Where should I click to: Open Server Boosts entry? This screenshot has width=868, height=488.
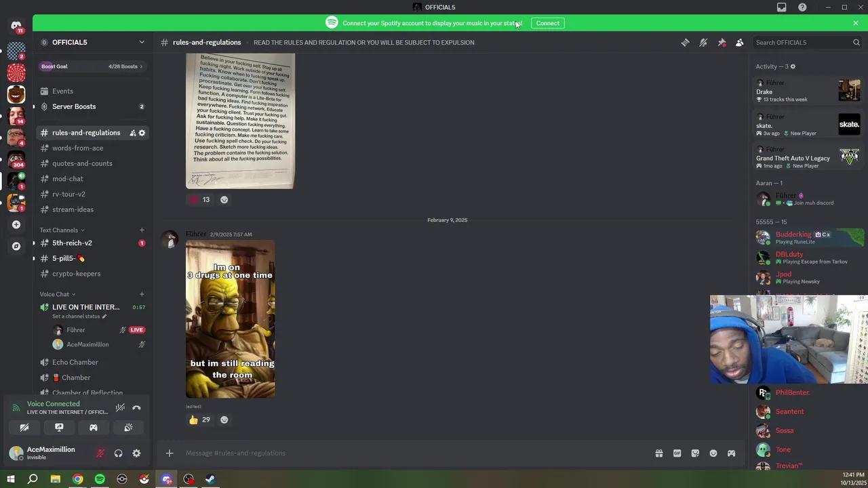pos(92,106)
